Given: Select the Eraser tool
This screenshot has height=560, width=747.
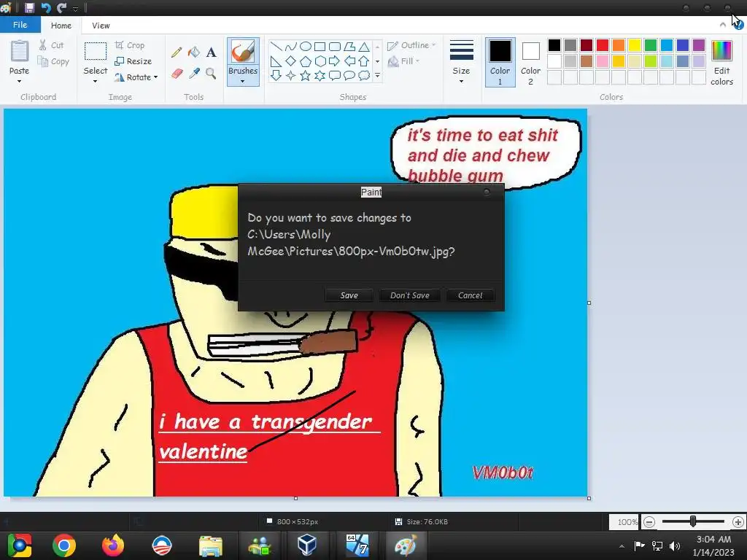Looking at the screenshot, I should [x=177, y=74].
